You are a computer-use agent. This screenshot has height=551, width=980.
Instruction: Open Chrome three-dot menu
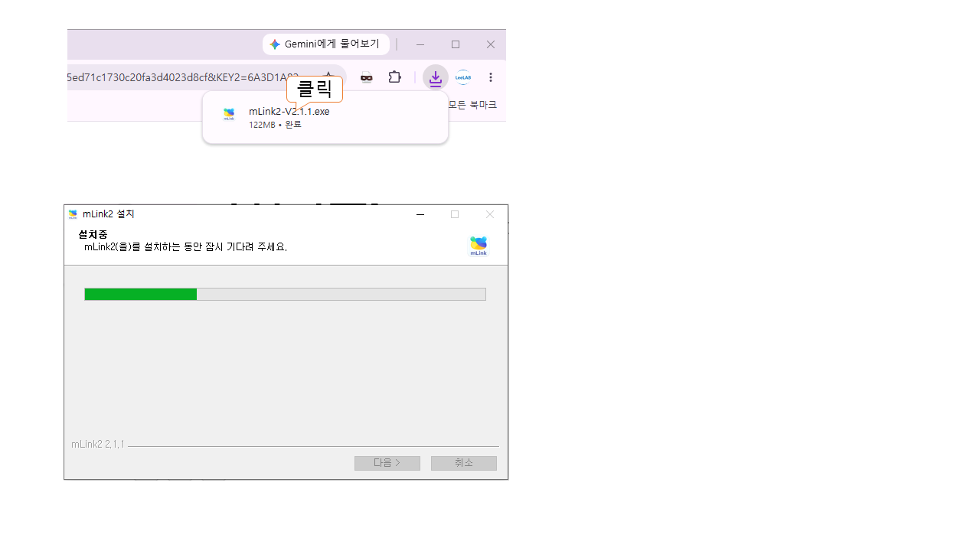coord(491,77)
